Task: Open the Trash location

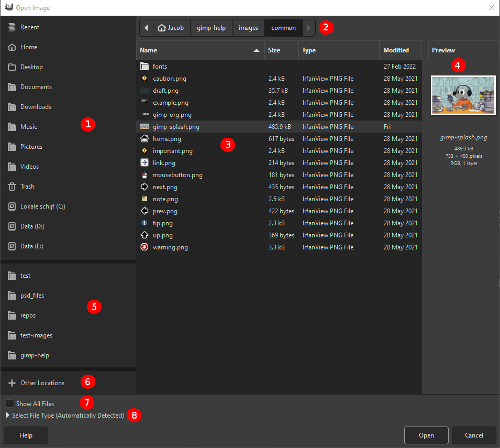Action: click(x=29, y=186)
